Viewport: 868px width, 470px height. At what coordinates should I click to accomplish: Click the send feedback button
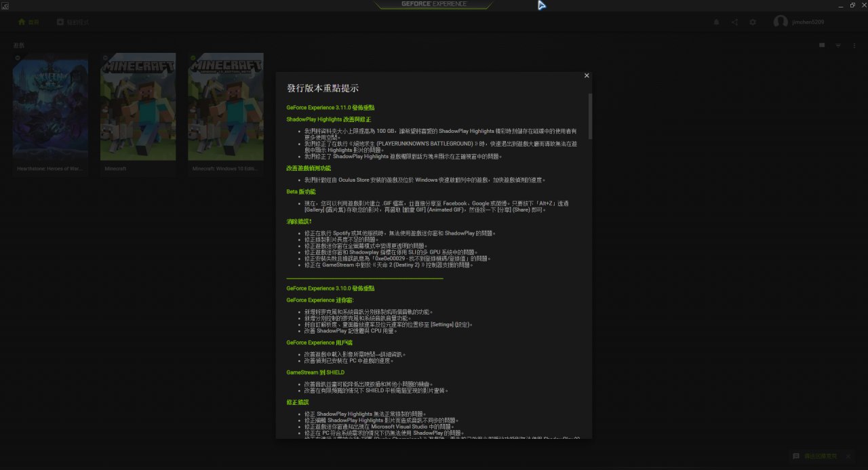click(816, 456)
